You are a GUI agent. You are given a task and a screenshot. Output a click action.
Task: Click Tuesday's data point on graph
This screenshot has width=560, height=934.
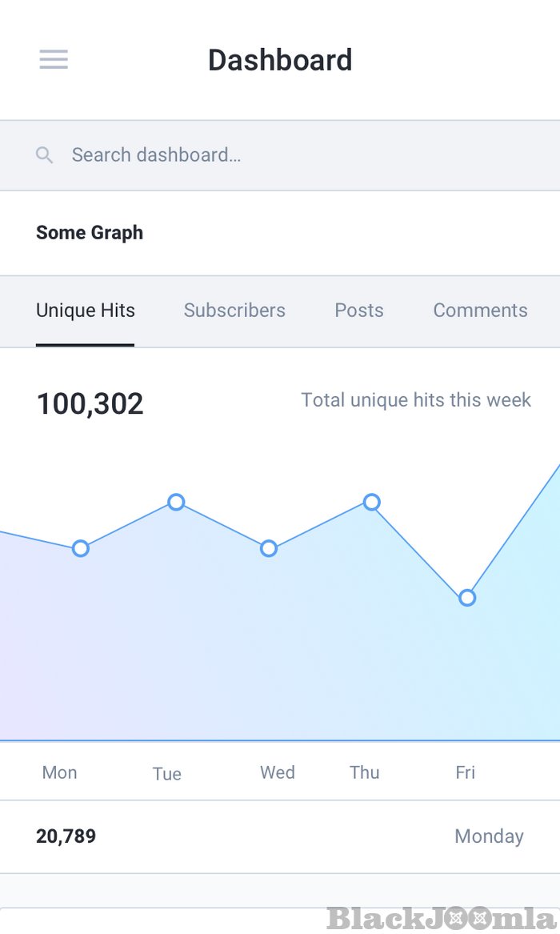click(x=176, y=502)
